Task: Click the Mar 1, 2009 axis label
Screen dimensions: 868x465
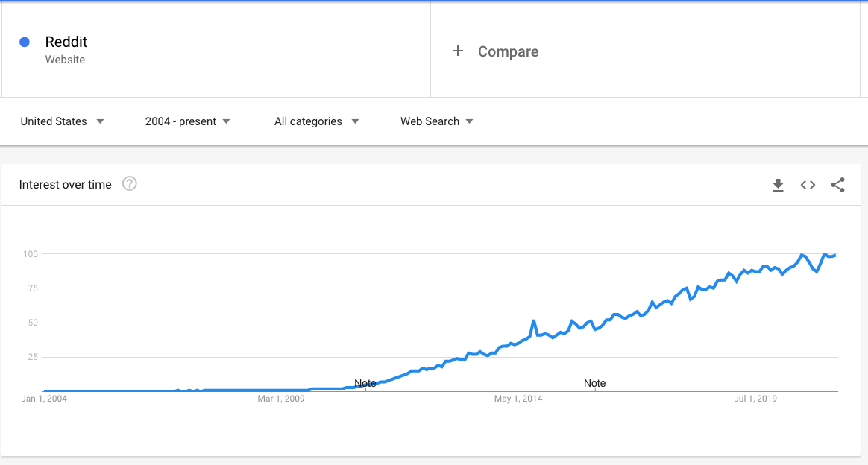Action: coord(280,399)
